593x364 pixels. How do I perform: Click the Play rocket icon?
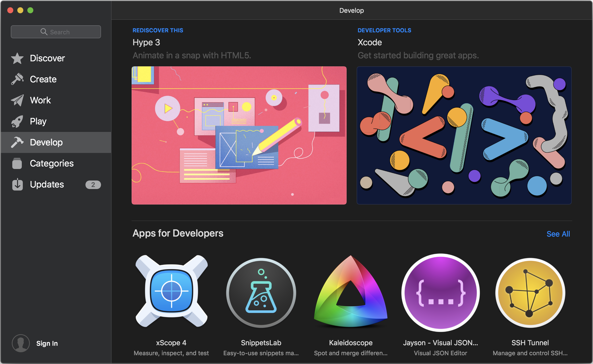pos(17,121)
